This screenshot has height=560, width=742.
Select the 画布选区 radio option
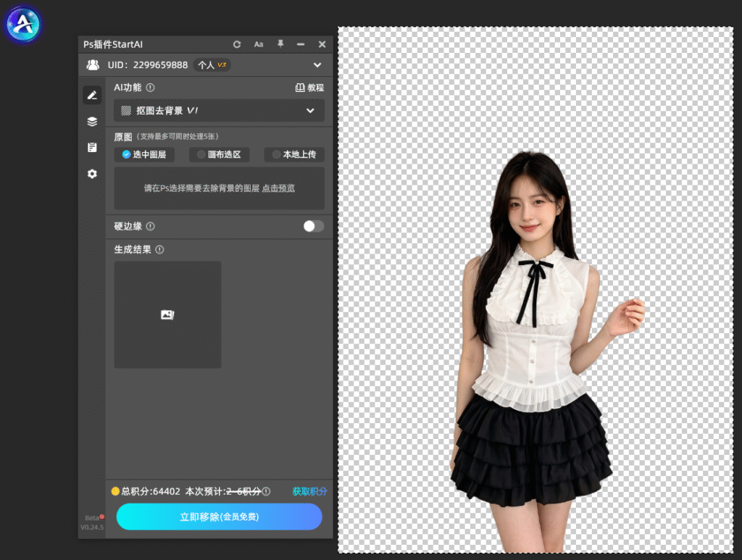[x=219, y=154]
